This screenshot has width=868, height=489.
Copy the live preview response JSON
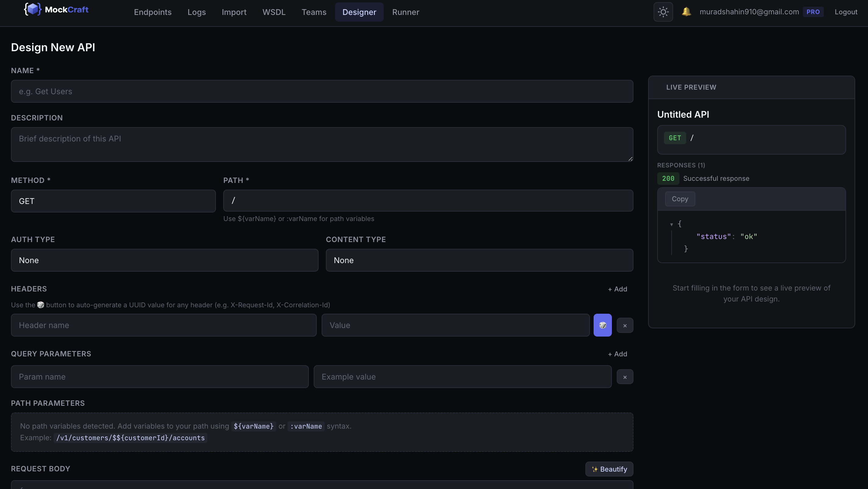[680, 199]
